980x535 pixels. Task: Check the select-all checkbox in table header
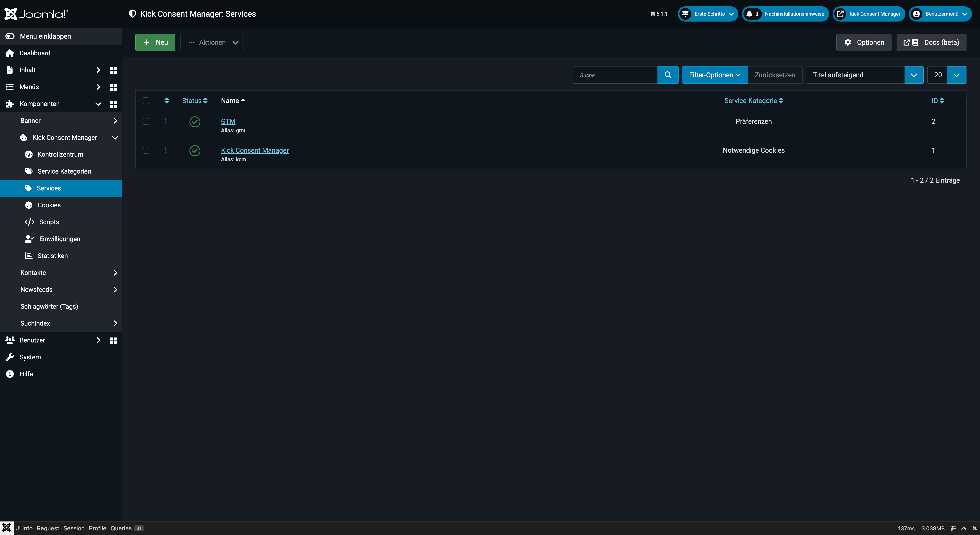pyautogui.click(x=146, y=101)
